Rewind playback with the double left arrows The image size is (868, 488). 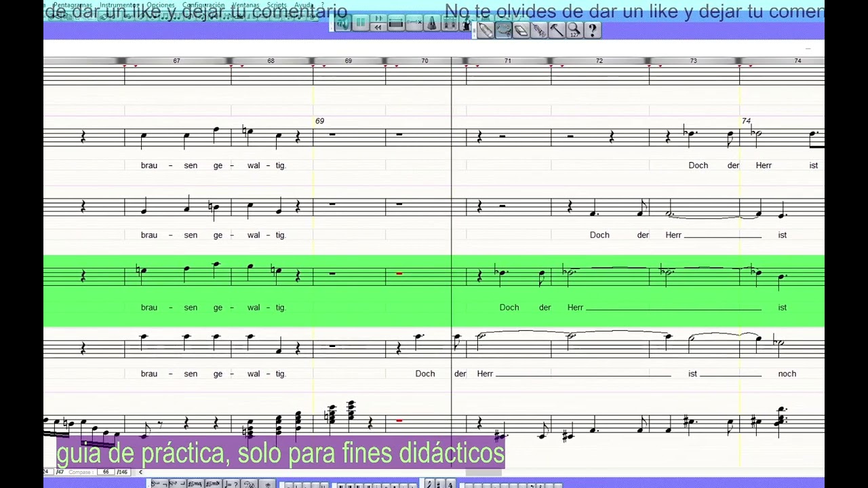pos(378,27)
